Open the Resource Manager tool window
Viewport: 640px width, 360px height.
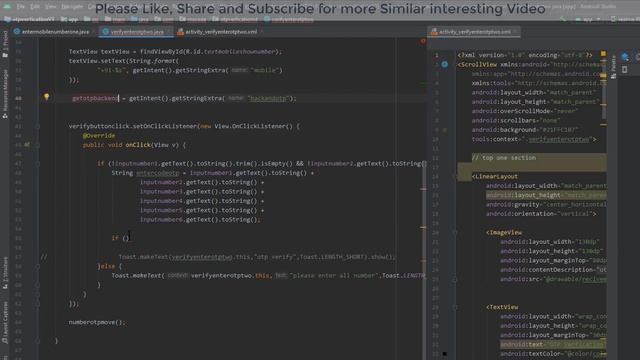pos(5,93)
